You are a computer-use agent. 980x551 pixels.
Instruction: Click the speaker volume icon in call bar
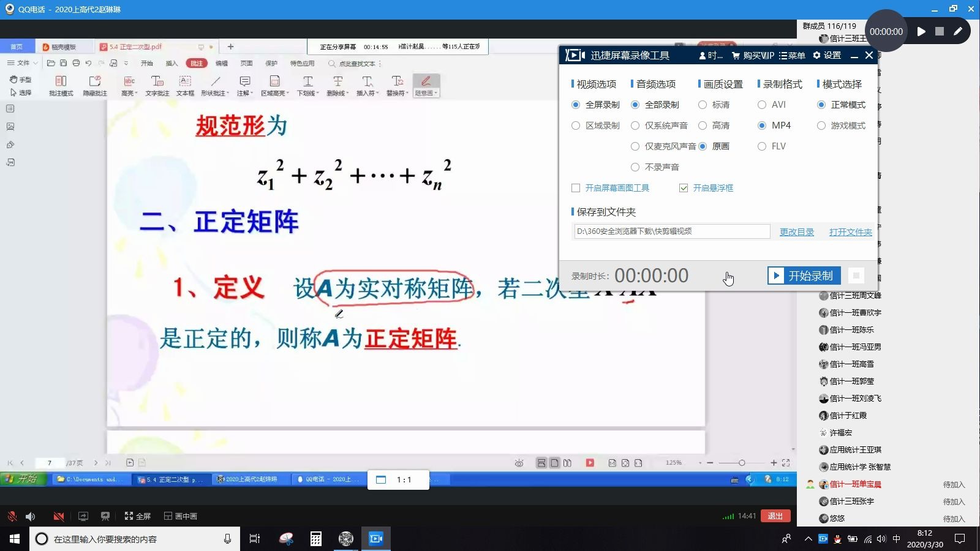[x=30, y=516]
